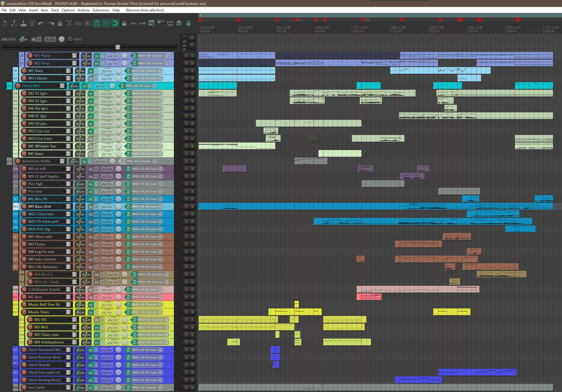Click the lock icon in toolbar
Viewport: 562px width, 392px height.
click(x=124, y=23)
